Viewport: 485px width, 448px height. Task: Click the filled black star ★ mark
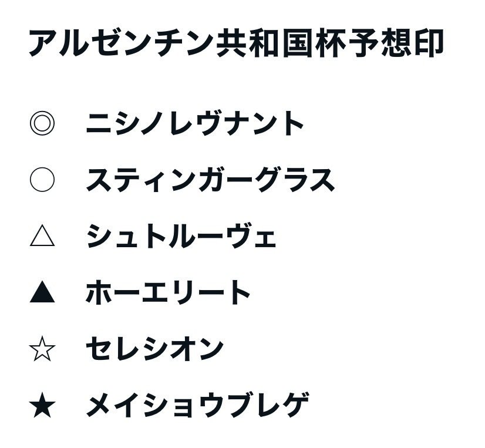[x=42, y=406]
